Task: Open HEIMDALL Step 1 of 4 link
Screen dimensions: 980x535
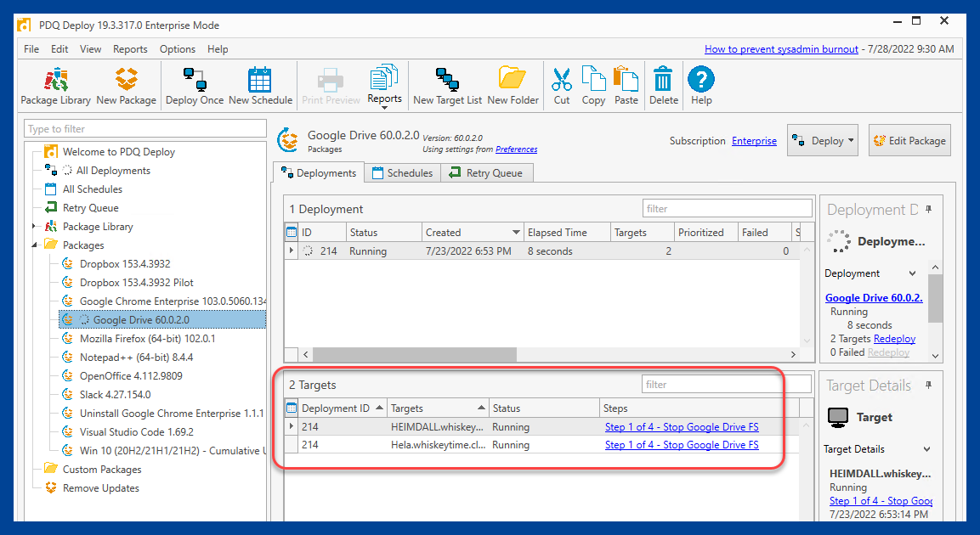Action: click(x=682, y=427)
